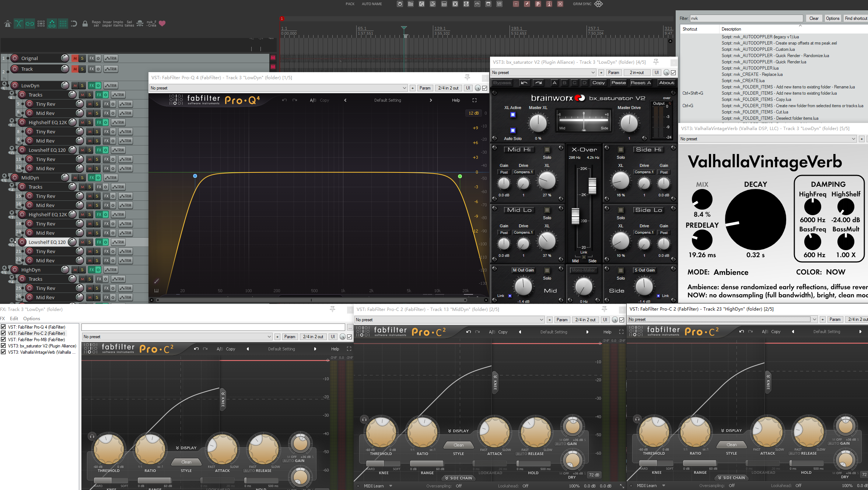The width and height of the screenshot is (868, 490).
Task: Click the Grim Sync diamond icon
Action: [x=599, y=4]
